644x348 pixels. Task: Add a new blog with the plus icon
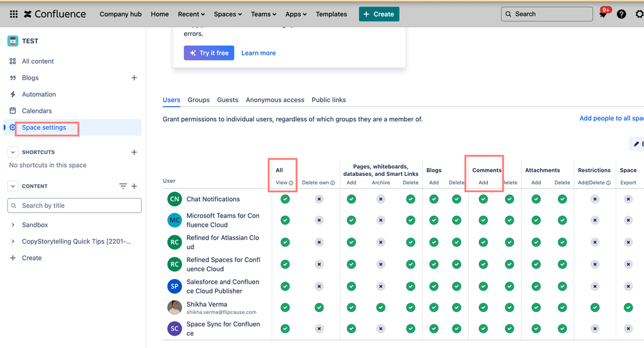[134, 77]
